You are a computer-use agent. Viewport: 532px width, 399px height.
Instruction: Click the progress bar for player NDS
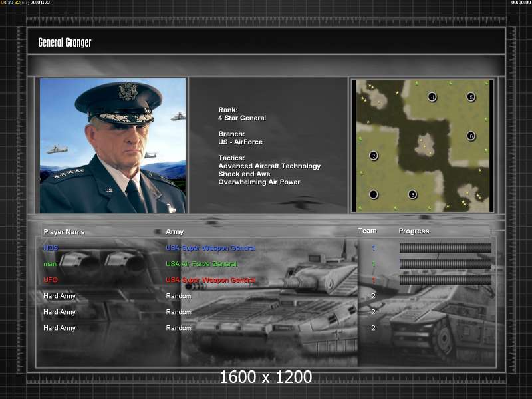click(x=445, y=248)
